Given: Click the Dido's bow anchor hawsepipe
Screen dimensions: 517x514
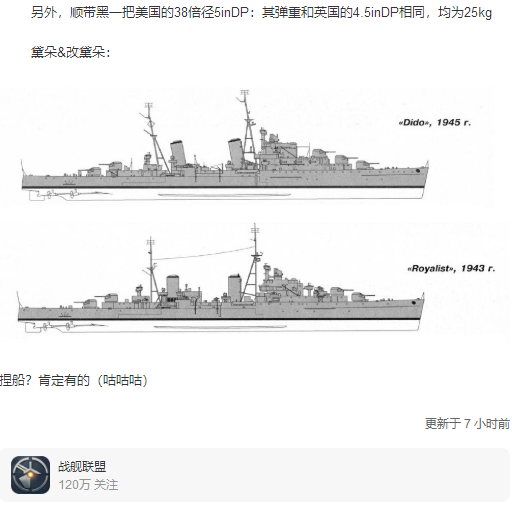Looking at the screenshot, I should coord(418,171).
